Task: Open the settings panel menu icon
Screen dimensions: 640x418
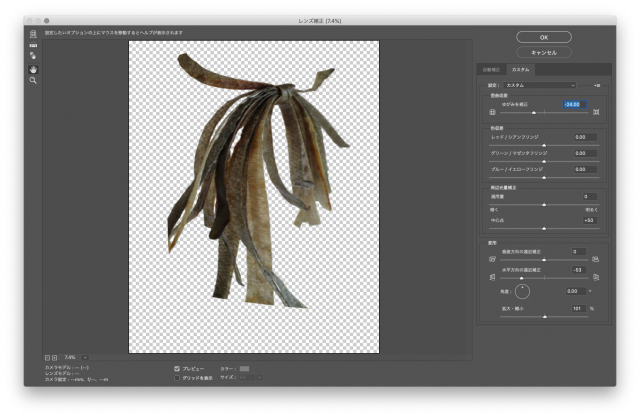Action: click(596, 85)
